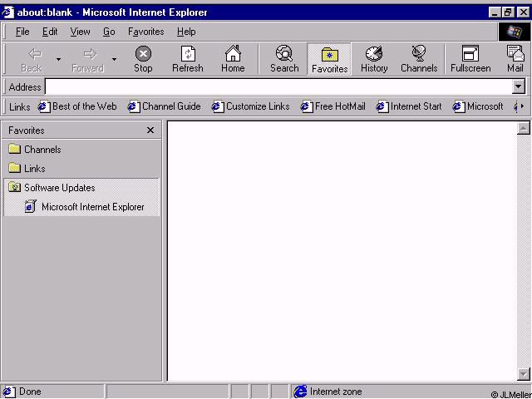Click the scroll up arrow of page
Viewport: 532px width, 399px height.
(x=524, y=128)
